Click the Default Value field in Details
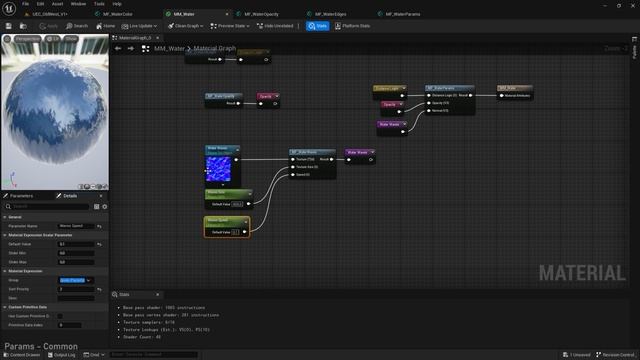 click(76, 244)
